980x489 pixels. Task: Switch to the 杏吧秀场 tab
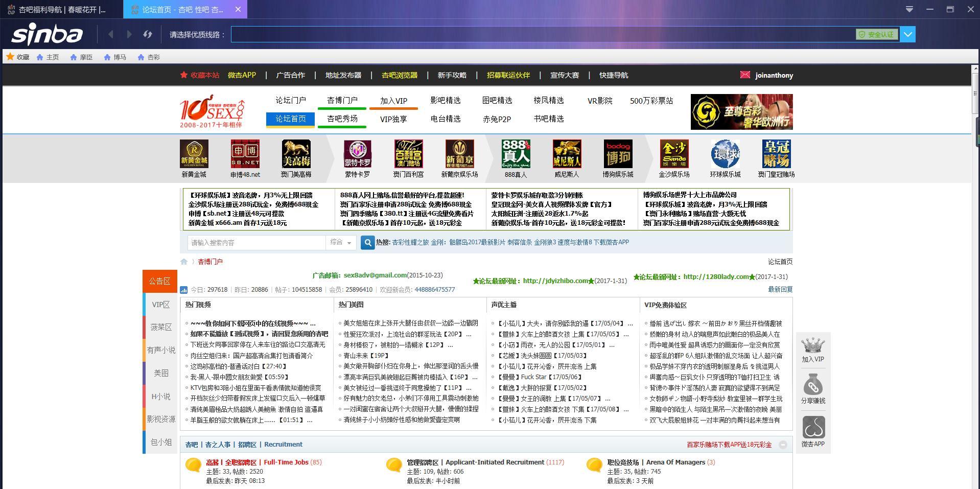342,119
